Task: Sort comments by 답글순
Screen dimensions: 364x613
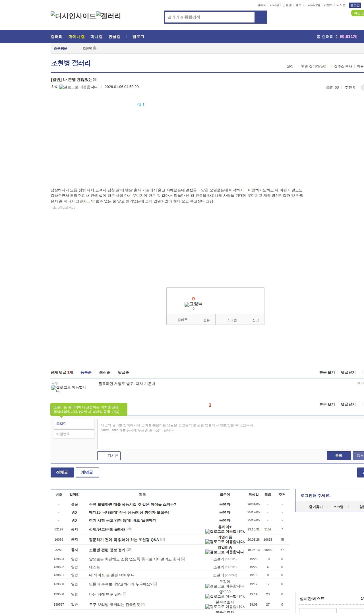Action: click(123, 372)
